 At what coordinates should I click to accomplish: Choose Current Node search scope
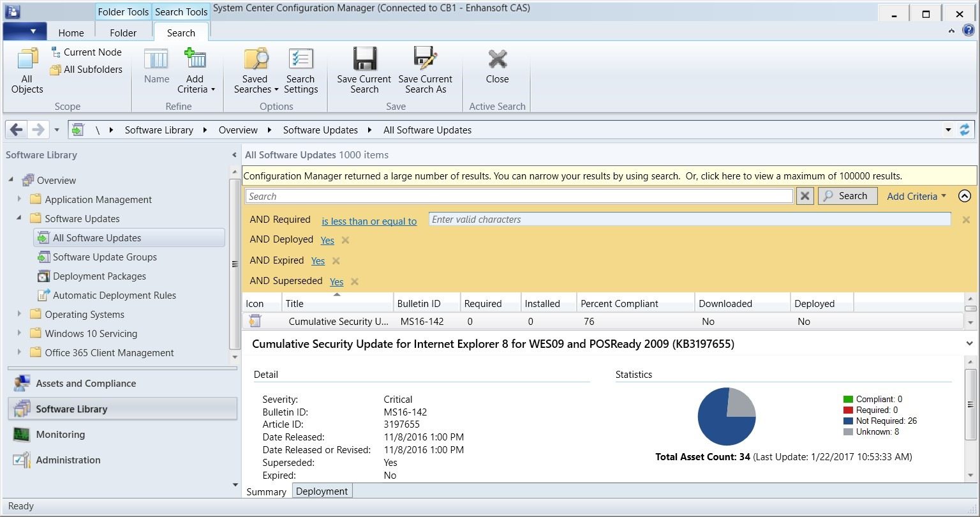87,52
